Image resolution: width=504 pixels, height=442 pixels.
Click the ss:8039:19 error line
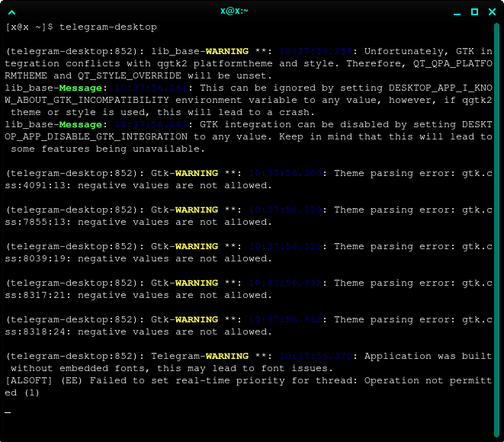tap(138, 259)
